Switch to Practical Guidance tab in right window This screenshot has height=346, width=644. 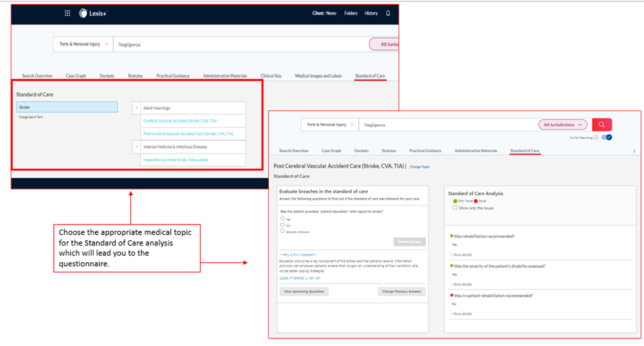click(426, 151)
